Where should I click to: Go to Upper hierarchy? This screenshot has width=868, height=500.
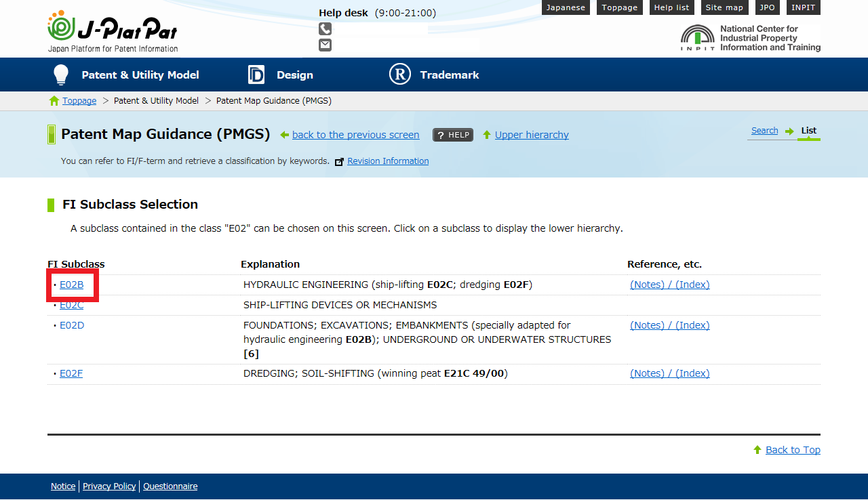click(532, 135)
